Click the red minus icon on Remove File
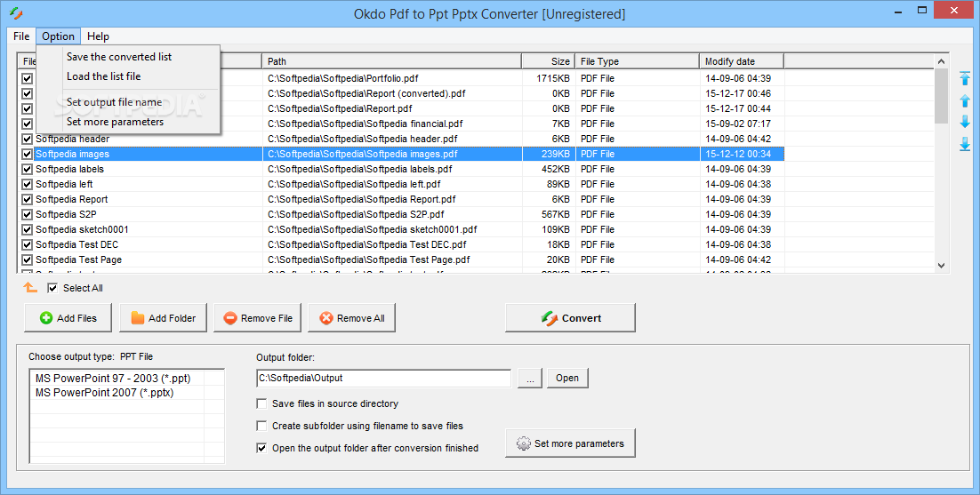This screenshot has width=980, height=495. pyautogui.click(x=230, y=318)
